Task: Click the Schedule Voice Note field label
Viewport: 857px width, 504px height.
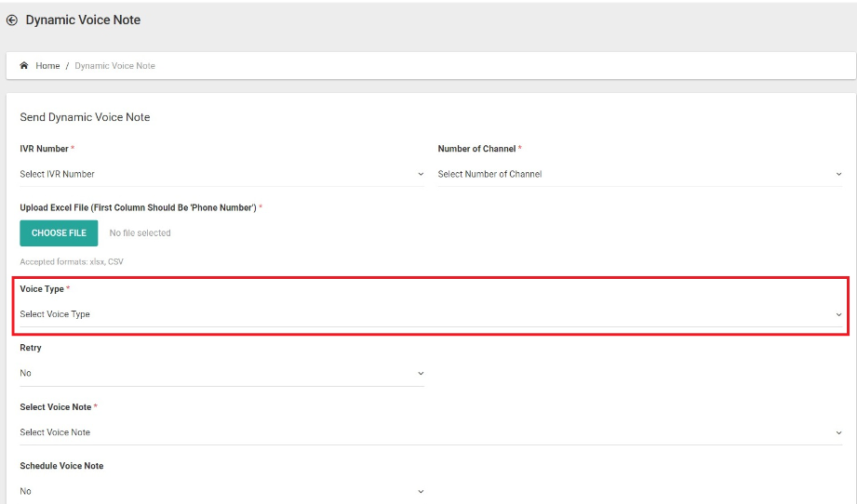Action: click(61, 466)
